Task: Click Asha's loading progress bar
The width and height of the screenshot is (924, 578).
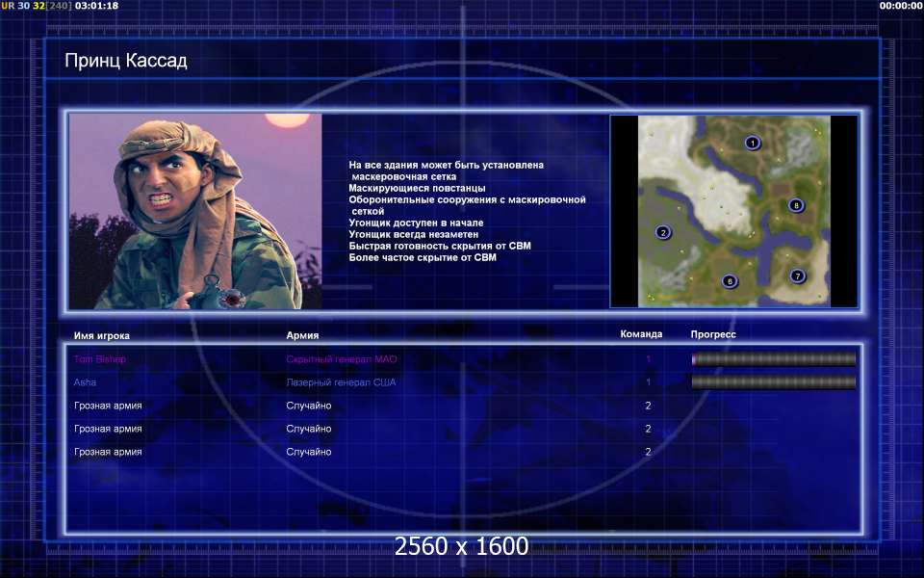Action: click(x=773, y=382)
